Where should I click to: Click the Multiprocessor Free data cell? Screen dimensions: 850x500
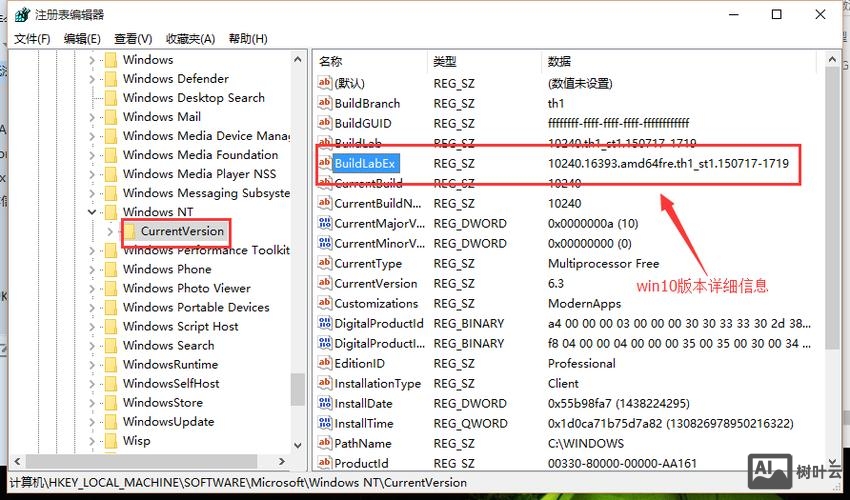point(603,264)
